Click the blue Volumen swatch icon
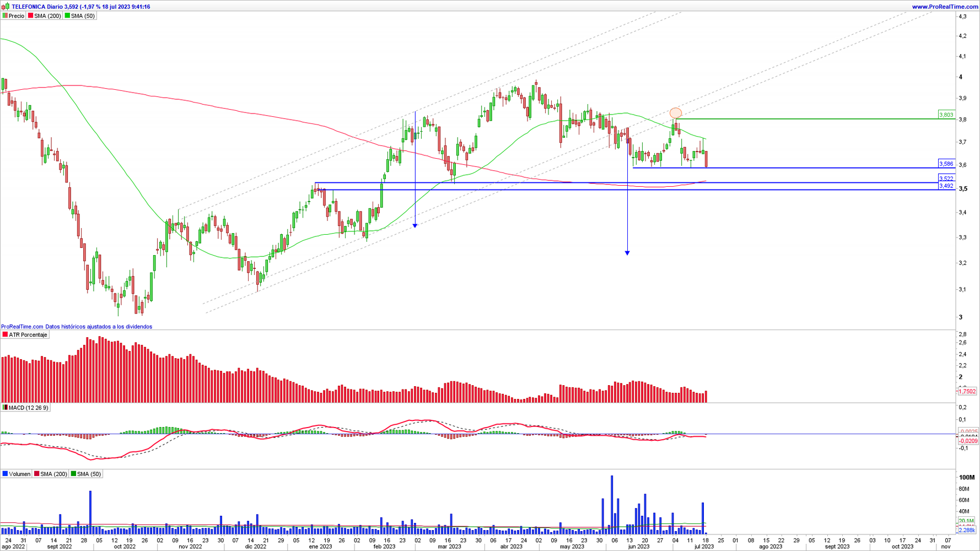The width and height of the screenshot is (980, 551). tap(5, 474)
